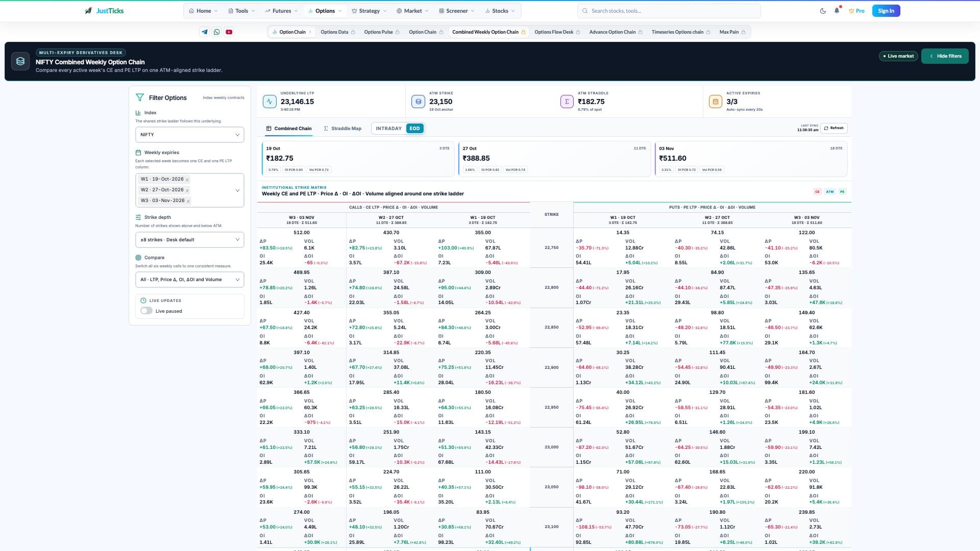Remove W3 03-Nov-2026 expiry chip
The width and height of the screenshot is (980, 551).
click(188, 201)
